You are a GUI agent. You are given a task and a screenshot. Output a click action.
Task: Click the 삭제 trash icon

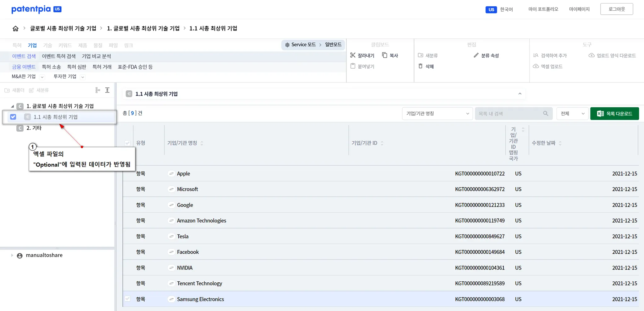click(x=420, y=66)
